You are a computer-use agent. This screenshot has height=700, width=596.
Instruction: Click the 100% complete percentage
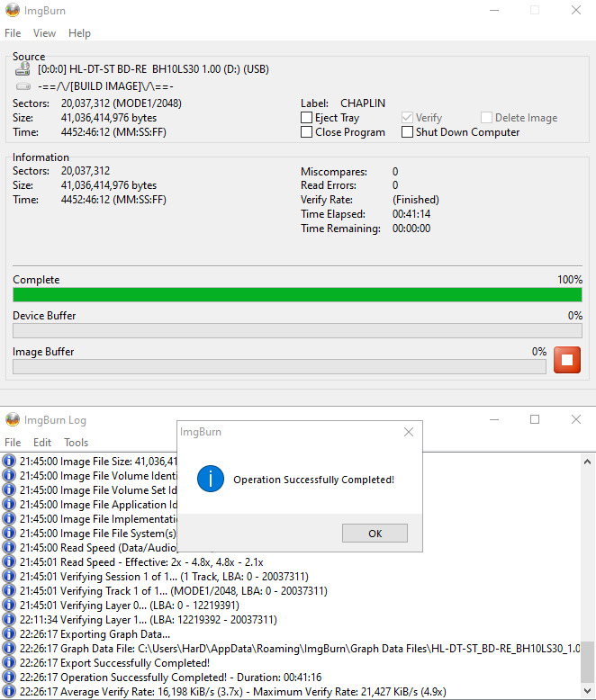coord(570,280)
